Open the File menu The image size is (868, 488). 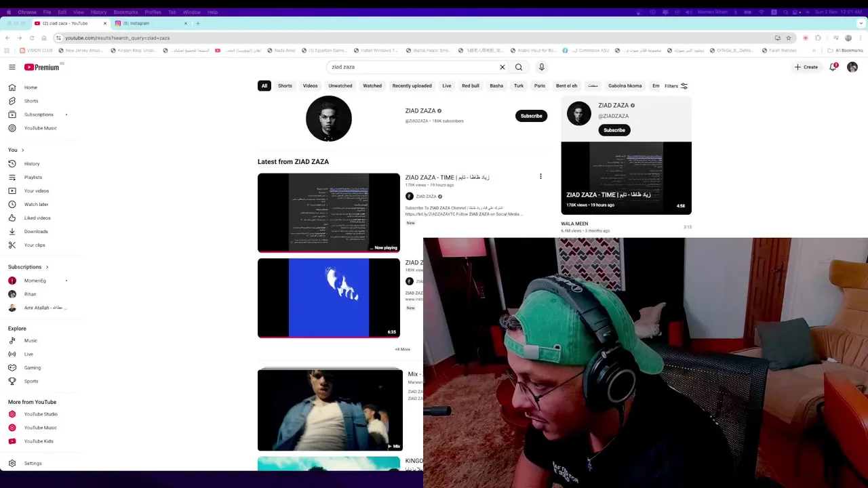[47, 12]
